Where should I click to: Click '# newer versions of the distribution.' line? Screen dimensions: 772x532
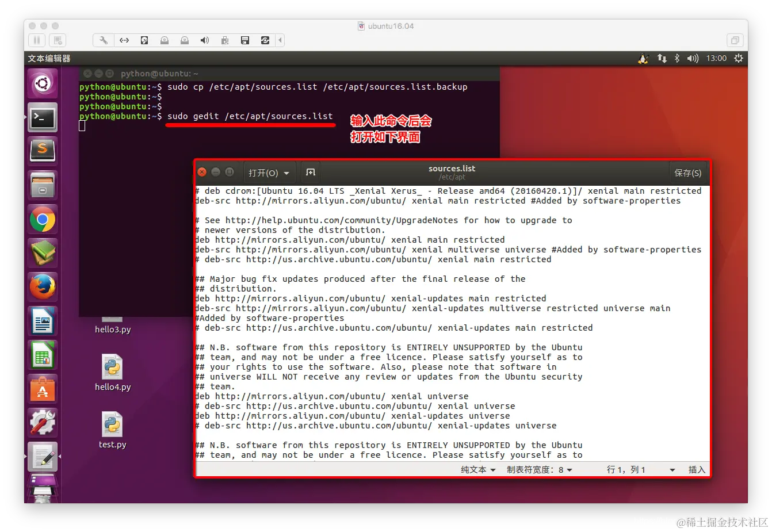(290, 230)
